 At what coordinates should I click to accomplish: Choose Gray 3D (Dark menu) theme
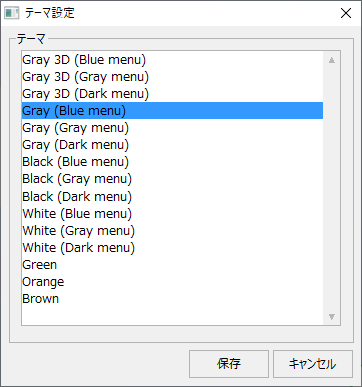pos(172,94)
